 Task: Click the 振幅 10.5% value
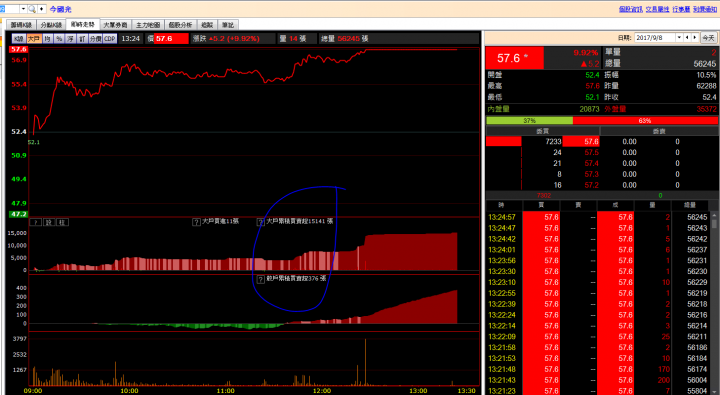(x=706, y=75)
